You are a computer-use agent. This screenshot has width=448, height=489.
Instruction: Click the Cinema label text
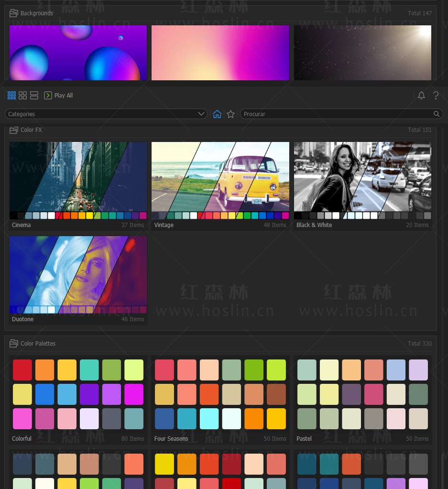point(21,225)
